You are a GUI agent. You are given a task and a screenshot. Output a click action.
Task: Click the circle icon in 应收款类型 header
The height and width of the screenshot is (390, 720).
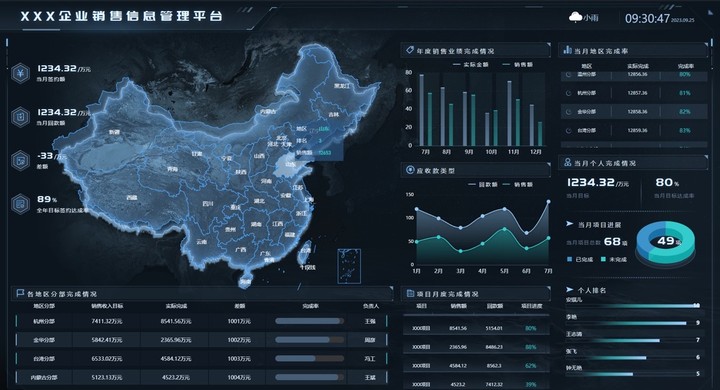[410, 170]
